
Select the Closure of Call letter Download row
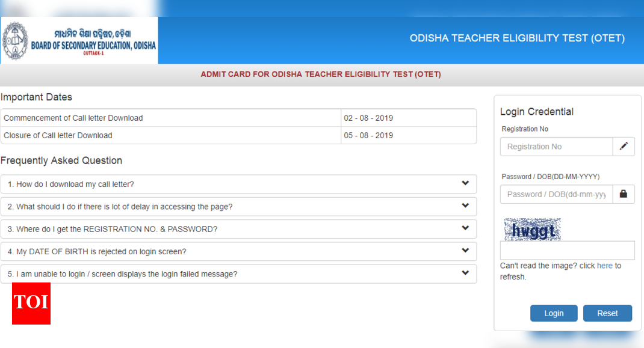172,135
